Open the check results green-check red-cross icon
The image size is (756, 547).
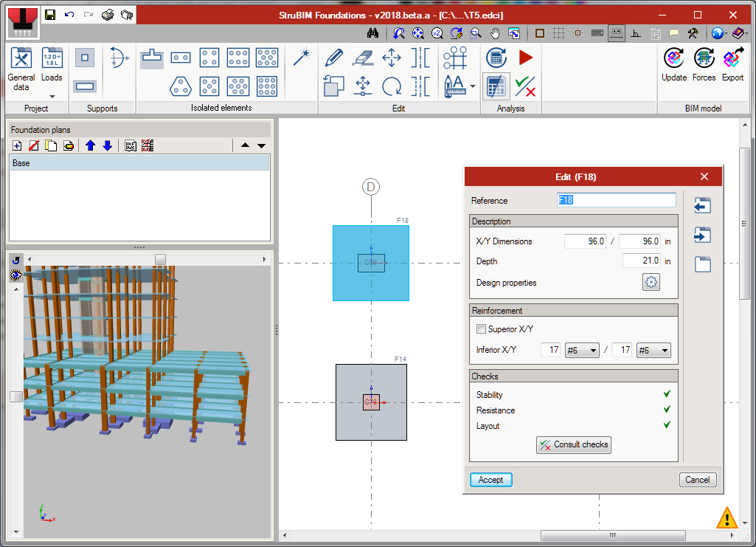525,87
